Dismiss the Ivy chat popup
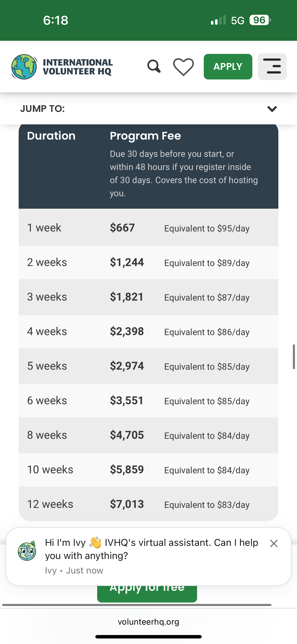The width and height of the screenshot is (297, 644). 274,543
